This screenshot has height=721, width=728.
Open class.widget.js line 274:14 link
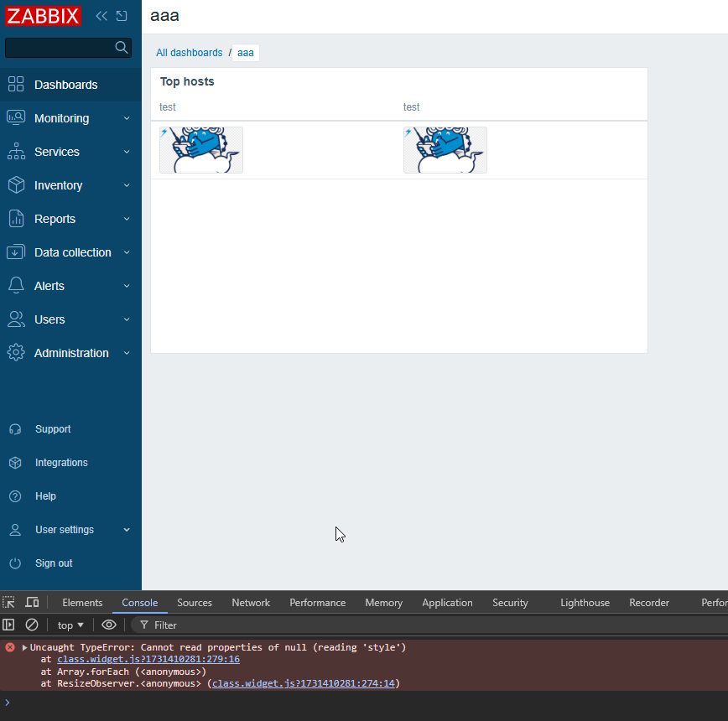[303, 683]
